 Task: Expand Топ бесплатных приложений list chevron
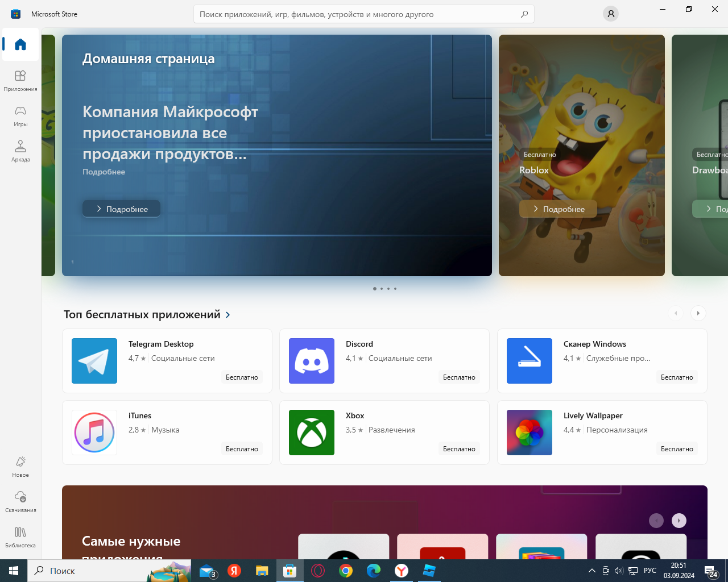point(228,315)
